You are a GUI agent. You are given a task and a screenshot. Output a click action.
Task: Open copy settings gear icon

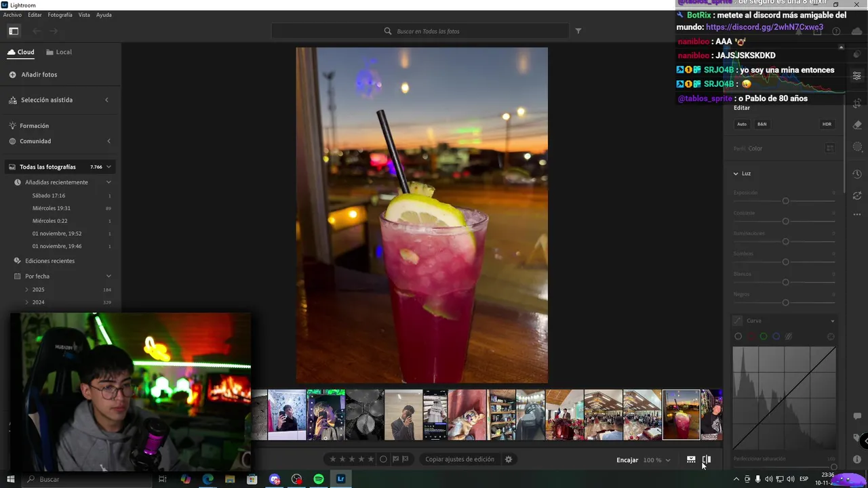(x=509, y=459)
